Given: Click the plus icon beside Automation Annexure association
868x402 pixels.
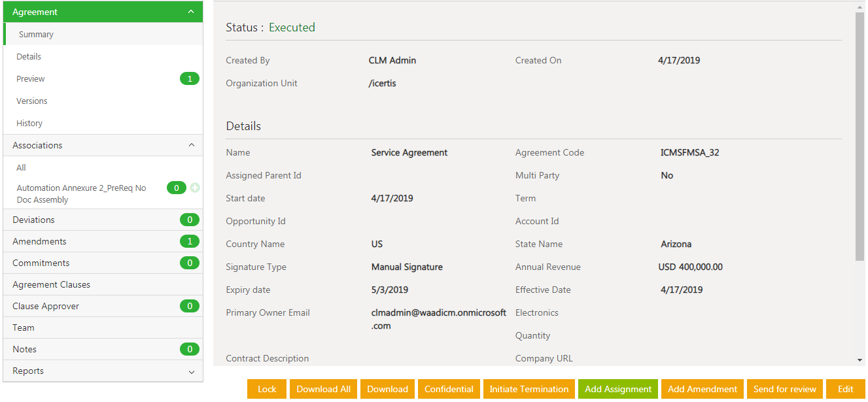Looking at the screenshot, I should [x=195, y=188].
